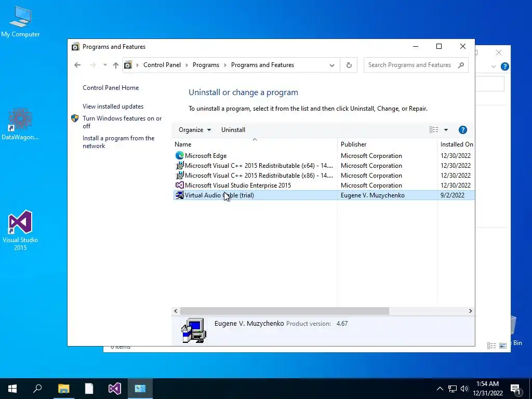The width and height of the screenshot is (532, 399).
Task: Open DataWagon desktop shortcut
Action: click(x=20, y=124)
